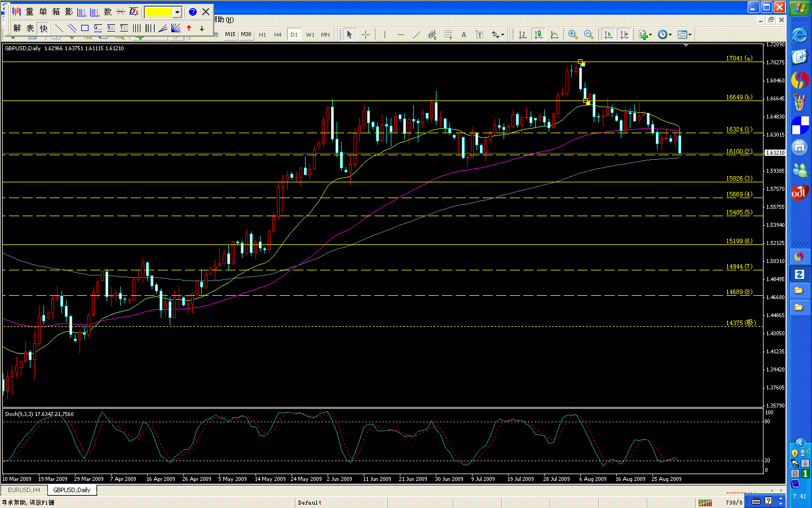The width and height of the screenshot is (812, 508).
Task: Open help via the blue question mark icon
Action: click(x=193, y=12)
